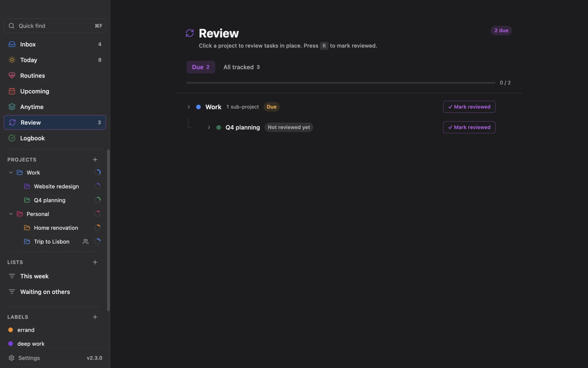Click the Waiting on others filter icon

(x=12, y=291)
